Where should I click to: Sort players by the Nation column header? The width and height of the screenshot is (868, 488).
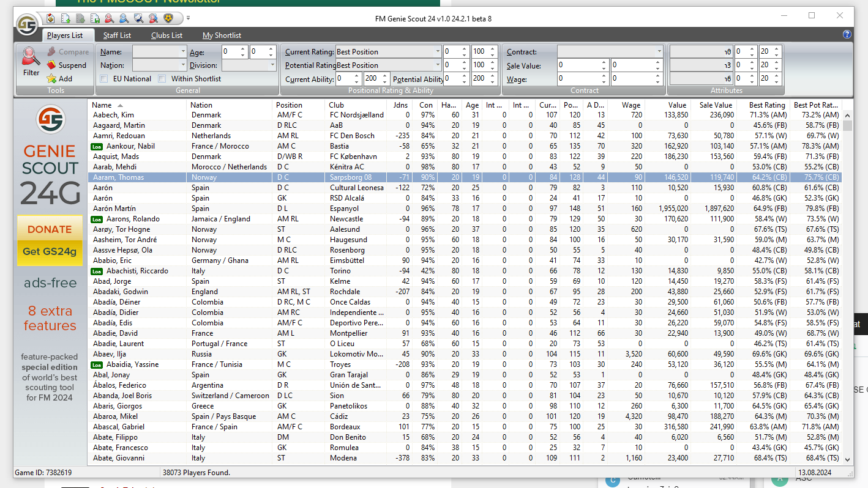click(x=230, y=105)
